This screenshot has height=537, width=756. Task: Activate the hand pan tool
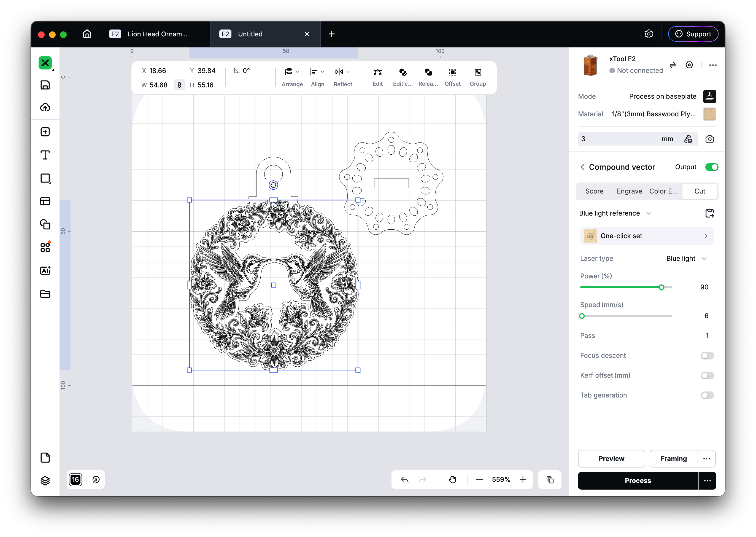(452, 479)
